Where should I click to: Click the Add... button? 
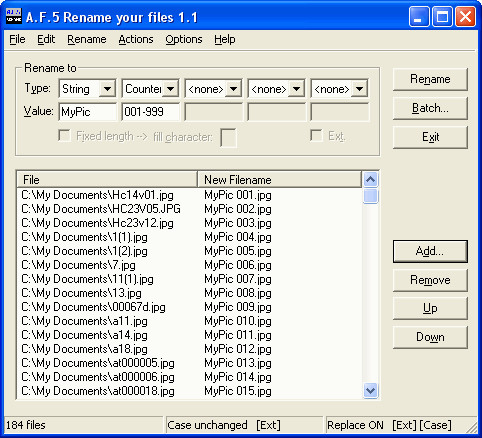point(430,252)
